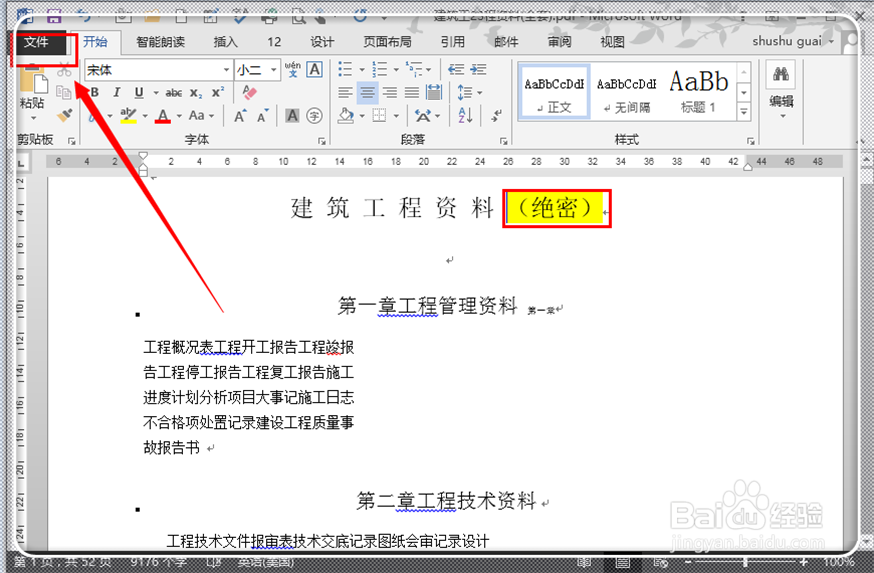Image resolution: width=874 pixels, height=573 pixels.
Task: Click the paragraph shading paint bucket
Action: (x=346, y=116)
